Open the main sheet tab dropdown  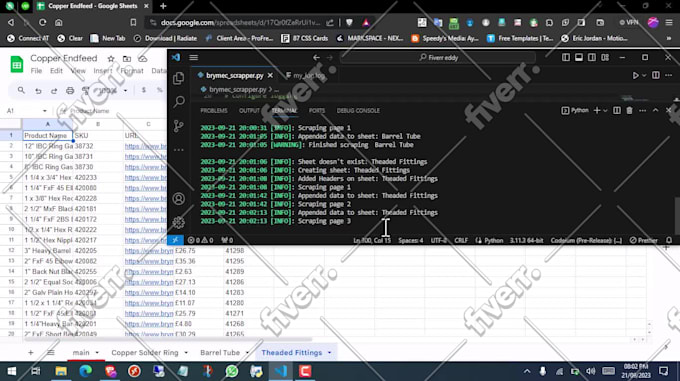97,352
